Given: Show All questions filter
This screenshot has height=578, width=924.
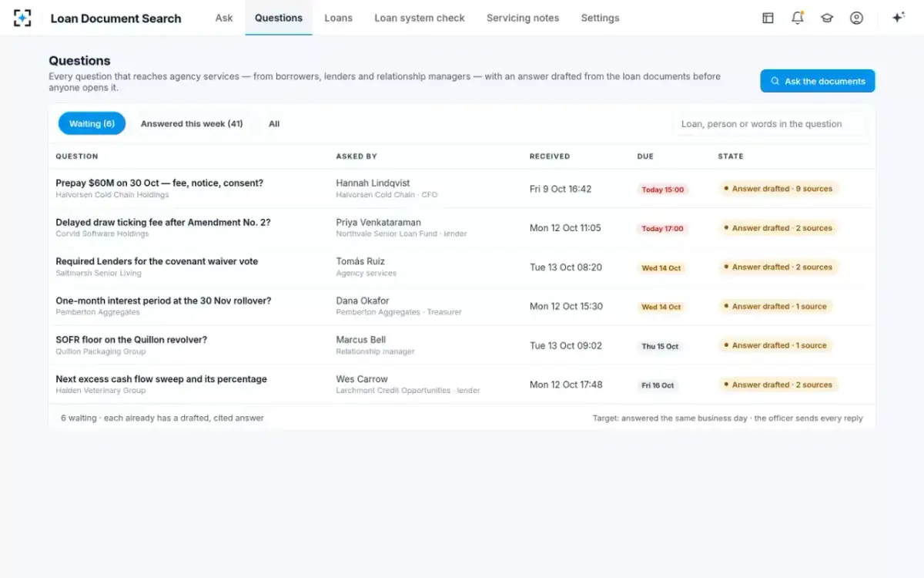Looking at the screenshot, I should click(x=274, y=123).
